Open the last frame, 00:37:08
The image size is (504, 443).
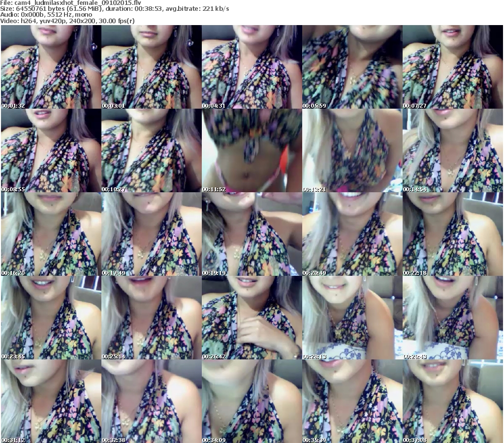click(x=453, y=401)
